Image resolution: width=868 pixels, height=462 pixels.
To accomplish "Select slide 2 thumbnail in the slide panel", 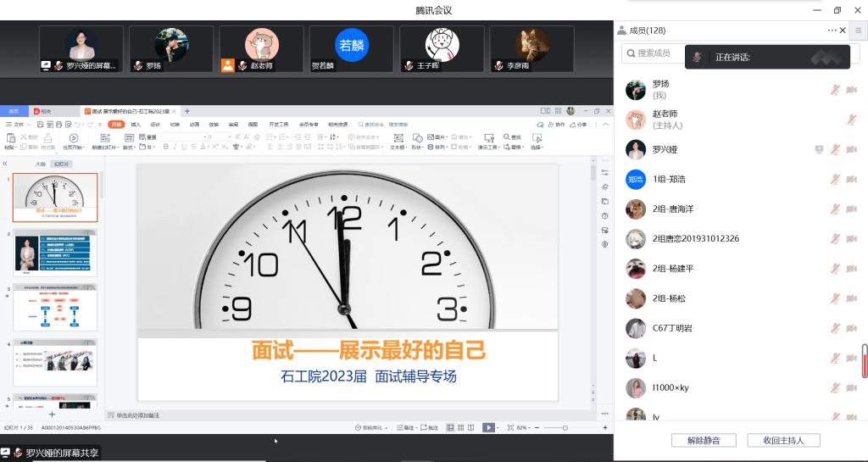I will click(x=55, y=253).
